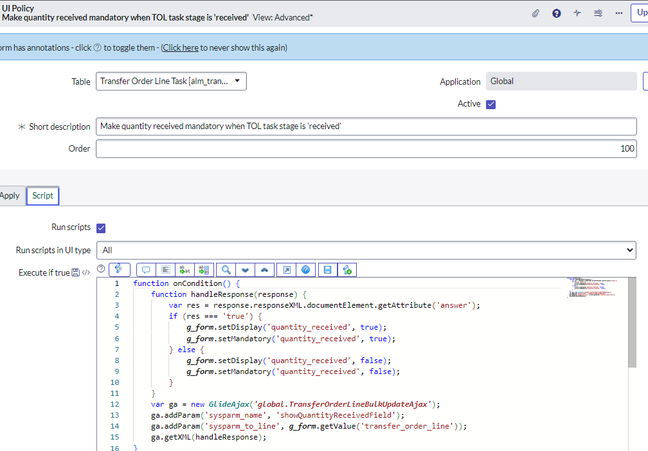Click the find next down arrow icon
Viewport: 648px width, 451px height.
tap(245, 270)
